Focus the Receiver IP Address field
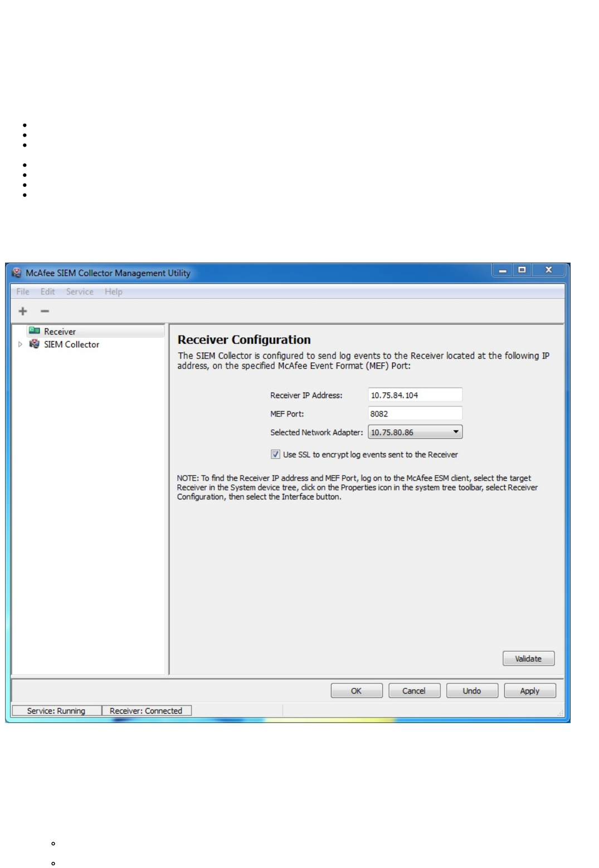This screenshot has height=868, width=599. 415,395
